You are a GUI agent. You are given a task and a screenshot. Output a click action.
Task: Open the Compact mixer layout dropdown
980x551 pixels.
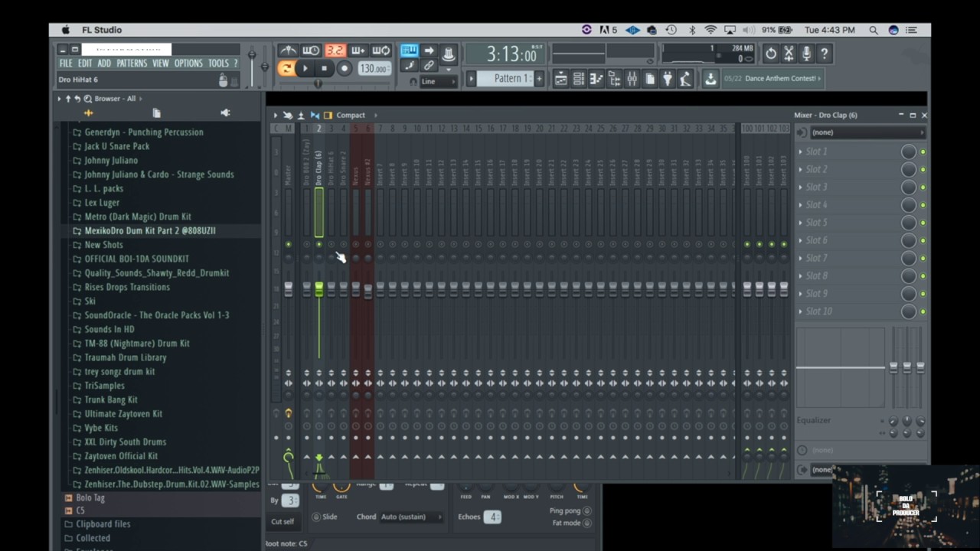[x=356, y=116]
